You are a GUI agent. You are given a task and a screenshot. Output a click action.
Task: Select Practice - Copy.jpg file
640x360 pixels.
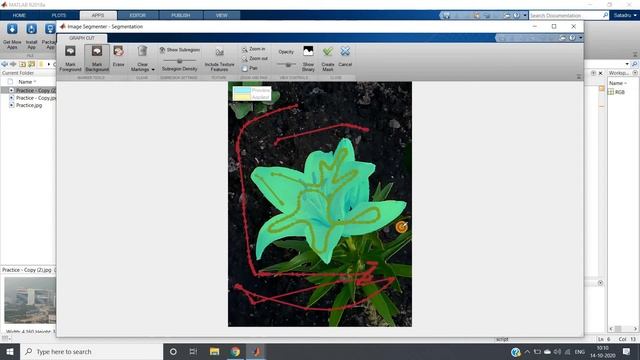tap(32, 98)
